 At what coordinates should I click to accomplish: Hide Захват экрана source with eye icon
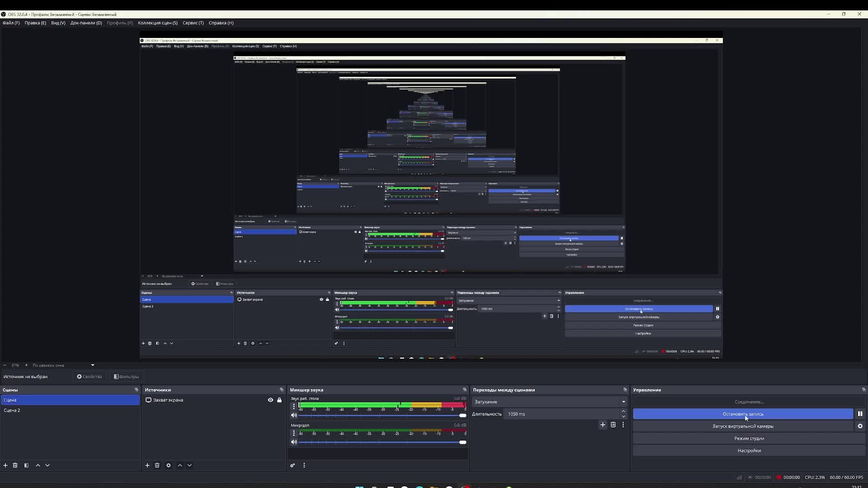(270, 400)
